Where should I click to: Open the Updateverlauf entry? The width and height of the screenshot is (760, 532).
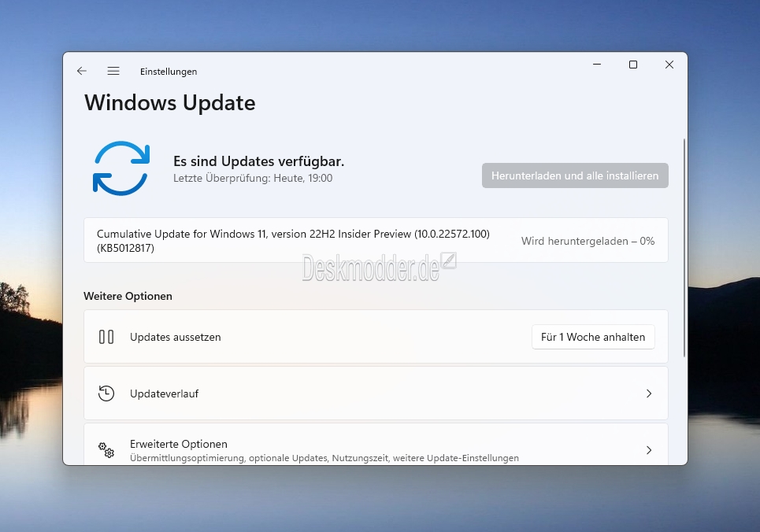coord(376,393)
